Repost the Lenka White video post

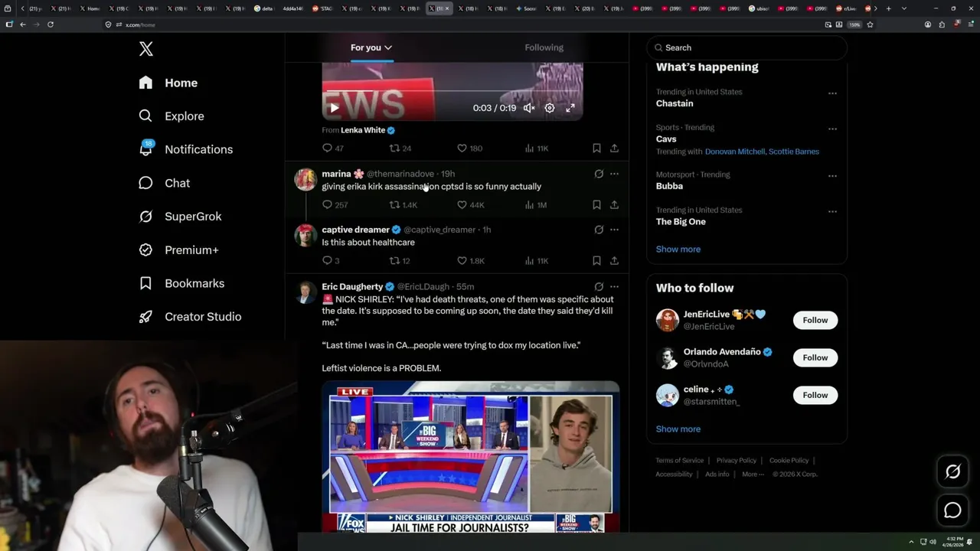coord(400,148)
